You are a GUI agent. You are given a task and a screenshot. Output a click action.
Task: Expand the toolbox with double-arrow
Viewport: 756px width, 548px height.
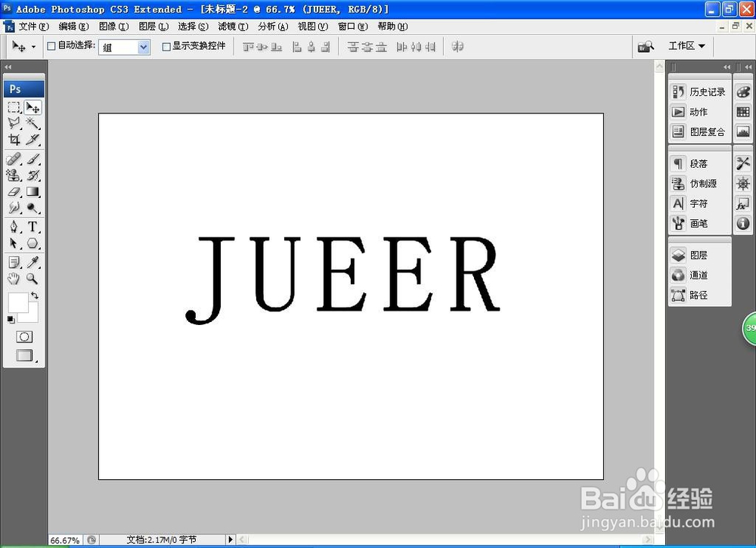click(8, 67)
